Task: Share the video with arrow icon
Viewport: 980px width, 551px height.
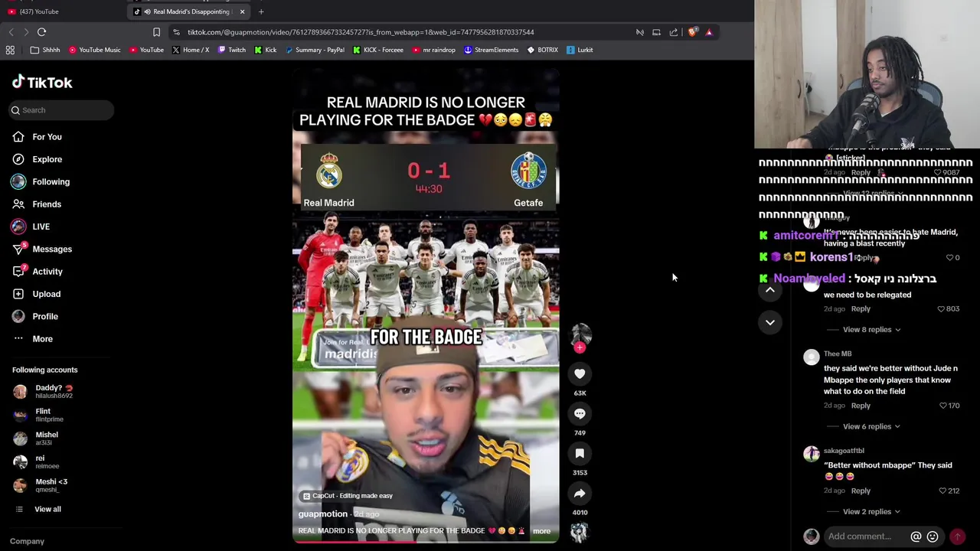Action: click(x=580, y=493)
